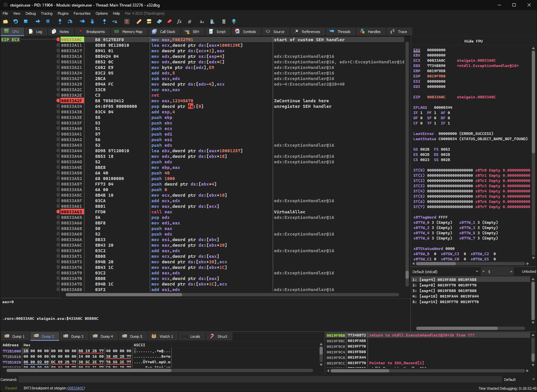Viewport: 537px width, 392px height.
Task: Pause execution with the pause icon
Action: click(48, 22)
